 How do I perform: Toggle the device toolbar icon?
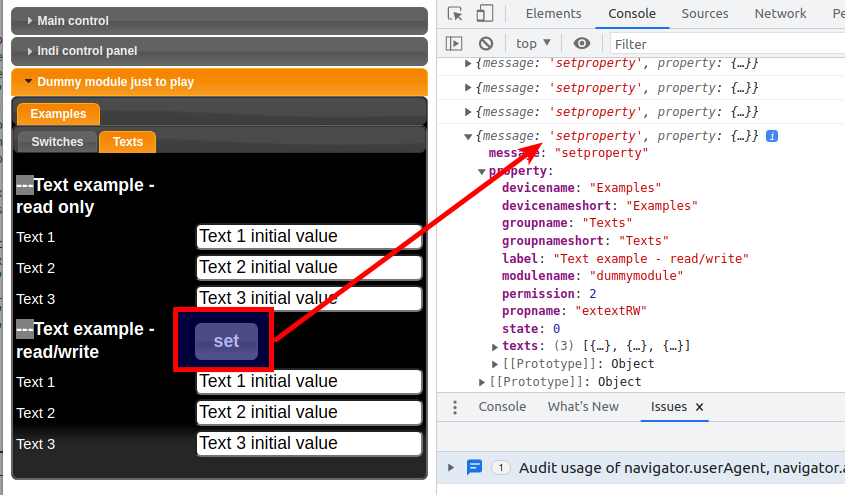coord(484,13)
